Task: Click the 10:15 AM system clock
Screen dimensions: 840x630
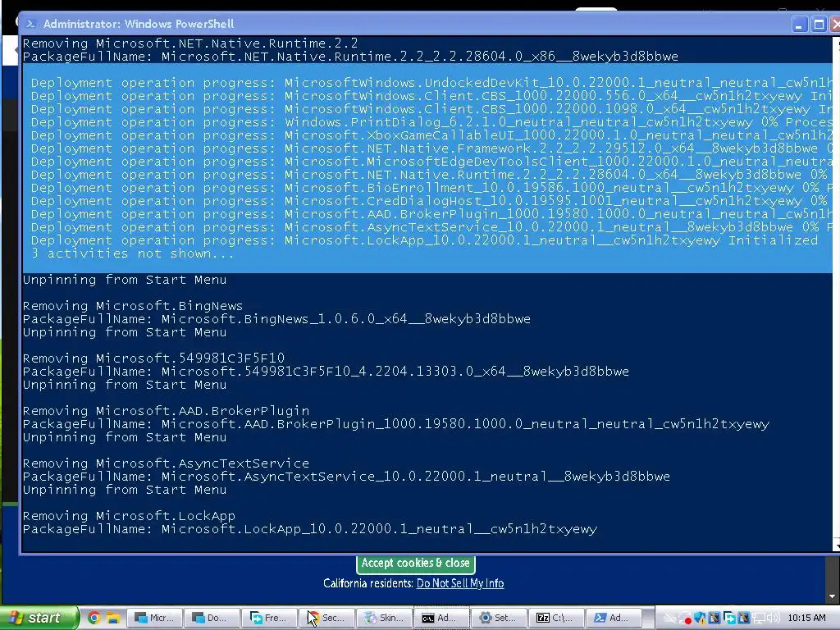Action: [806, 619]
